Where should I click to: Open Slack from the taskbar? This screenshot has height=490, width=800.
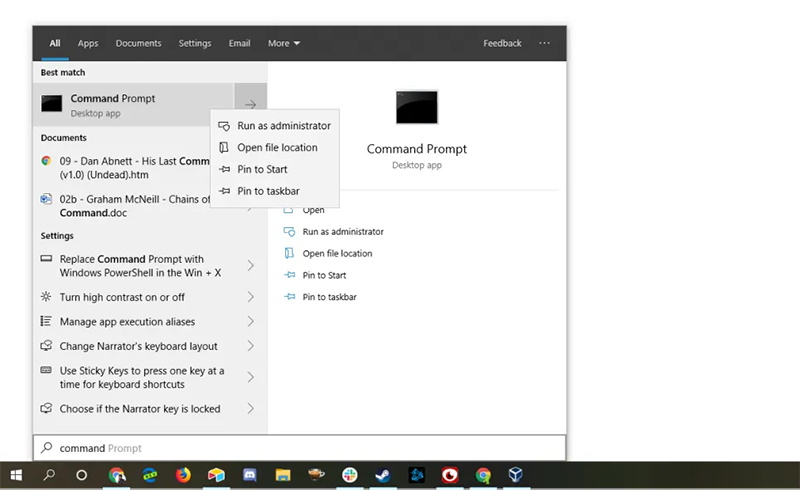click(349, 475)
